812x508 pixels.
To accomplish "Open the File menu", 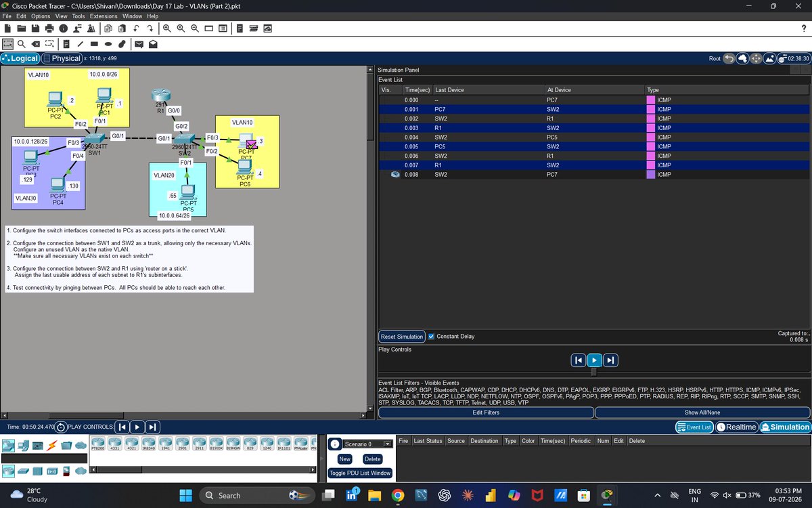I will click(x=7, y=16).
